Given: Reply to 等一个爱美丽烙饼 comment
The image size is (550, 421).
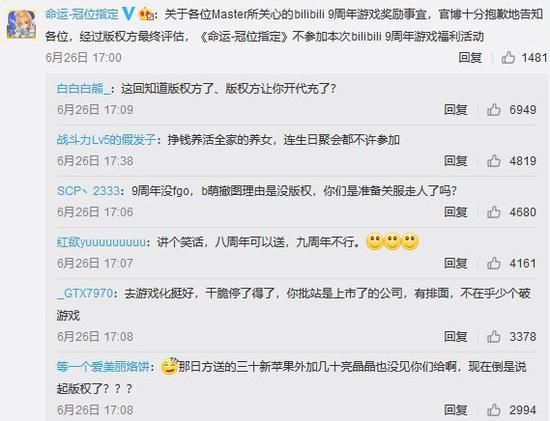Looking at the screenshot, I should tap(456, 410).
